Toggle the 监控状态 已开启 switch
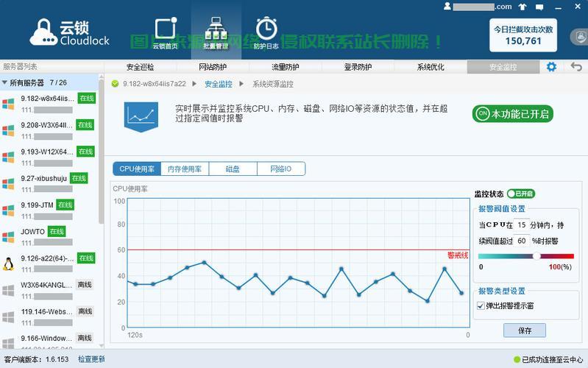Screen dimensions: 588x368 click(521, 194)
